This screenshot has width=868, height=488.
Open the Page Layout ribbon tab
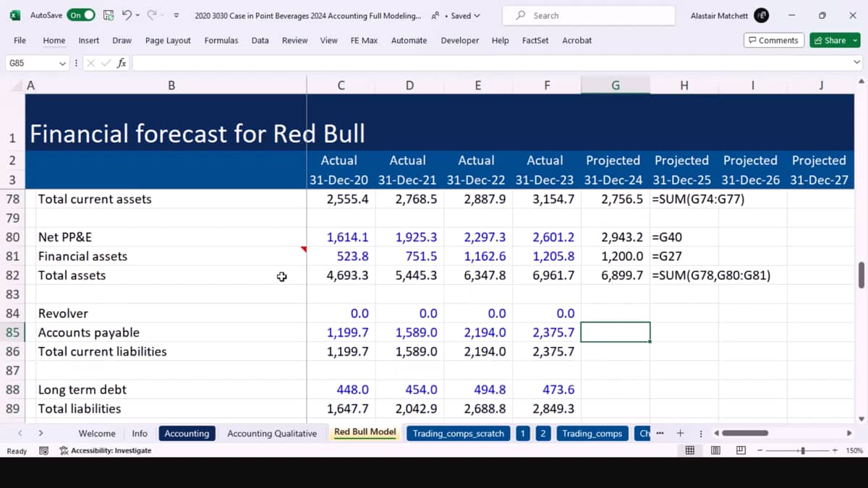click(x=168, y=40)
